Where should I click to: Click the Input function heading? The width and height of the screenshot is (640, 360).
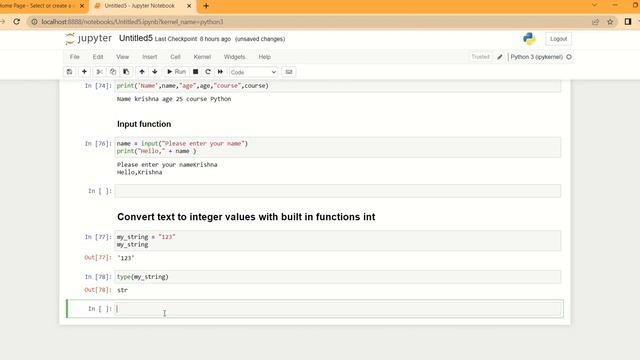144,124
